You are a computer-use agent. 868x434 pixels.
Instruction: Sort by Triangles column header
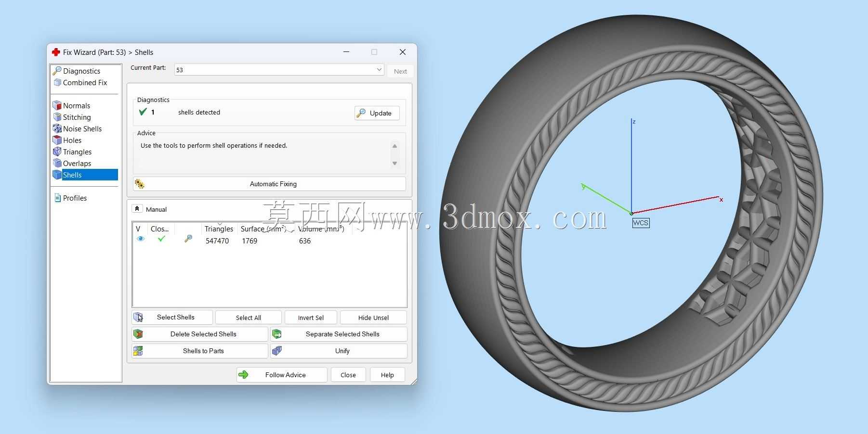[219, 229]
